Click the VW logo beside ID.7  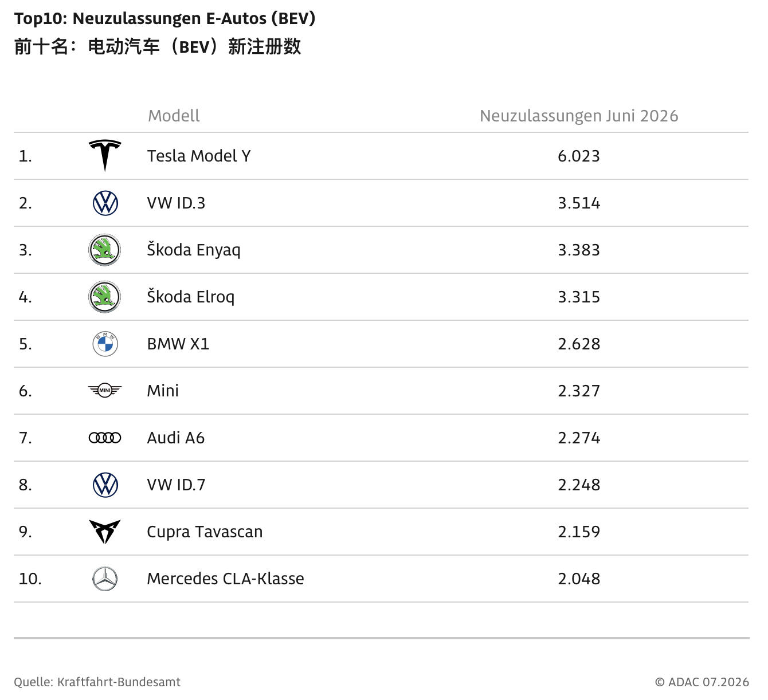tap(105, 485)
